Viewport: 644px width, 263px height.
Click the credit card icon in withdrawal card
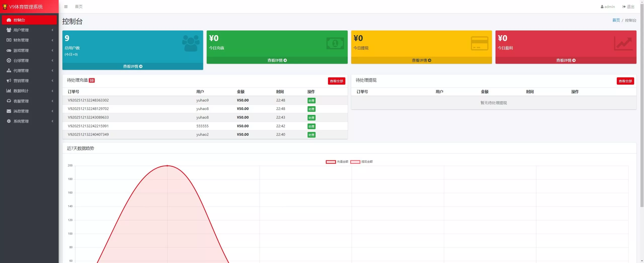[479, 43]
